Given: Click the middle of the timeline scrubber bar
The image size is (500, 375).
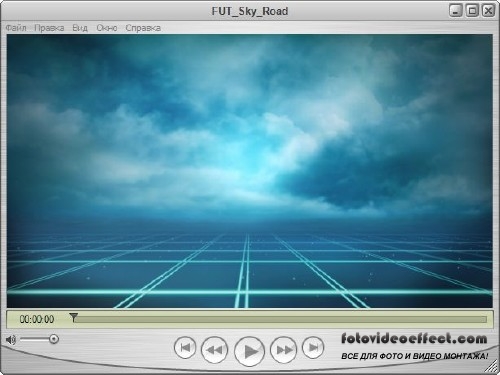Looking at the screenshot, I should (x=279, y=319).
